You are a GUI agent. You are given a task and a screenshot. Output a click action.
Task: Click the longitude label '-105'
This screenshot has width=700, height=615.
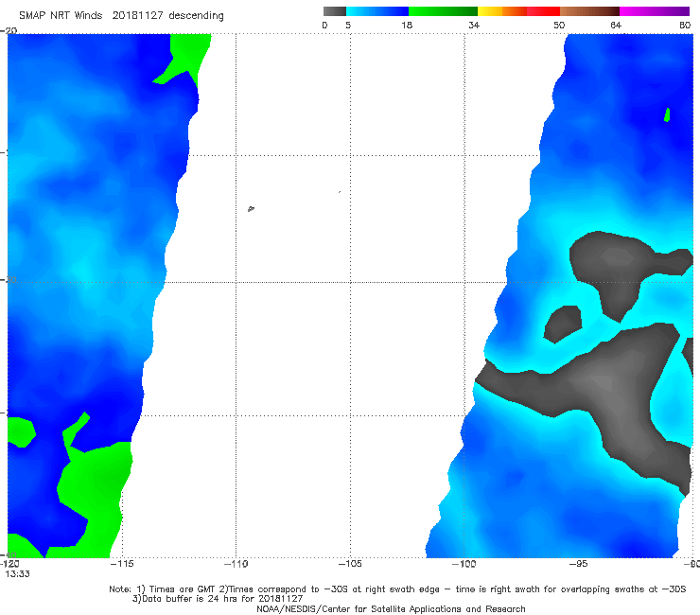pyautogui.click(x=350, y=564)
